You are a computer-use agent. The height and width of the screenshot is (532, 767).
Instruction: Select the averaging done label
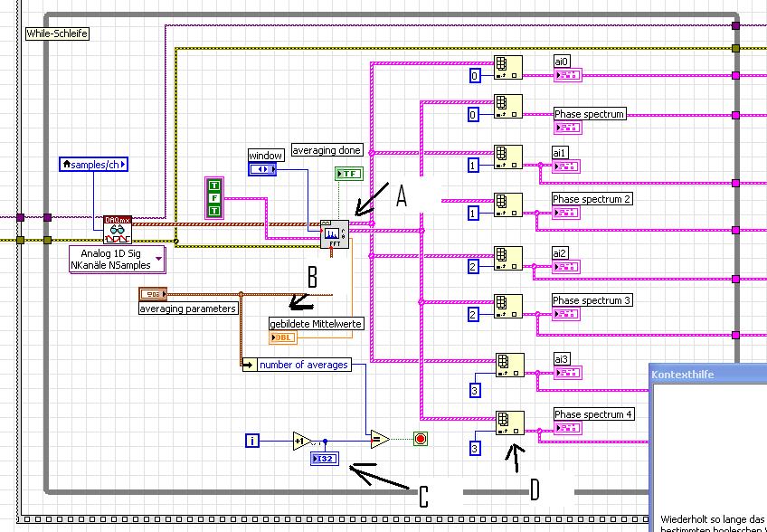coord(327,150)
